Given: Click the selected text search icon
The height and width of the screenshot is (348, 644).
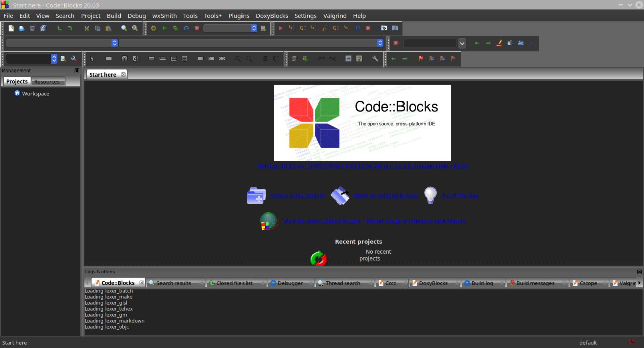Looking at the screenshot, I should coord(510,43).
